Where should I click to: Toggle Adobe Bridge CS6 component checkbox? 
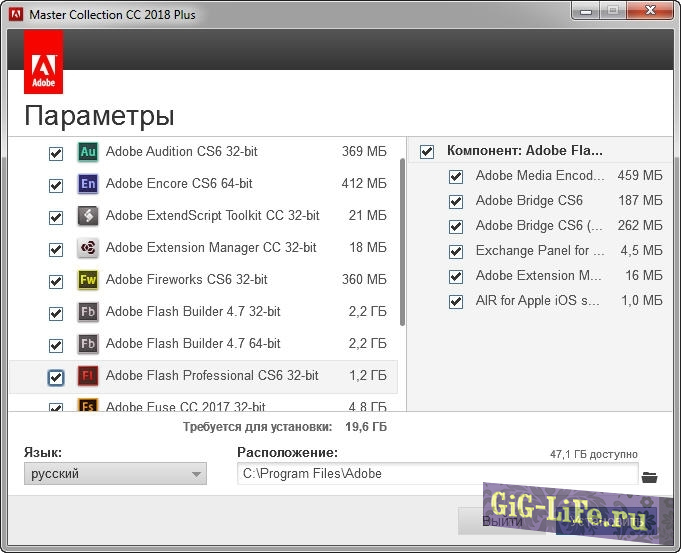point(456,201)
